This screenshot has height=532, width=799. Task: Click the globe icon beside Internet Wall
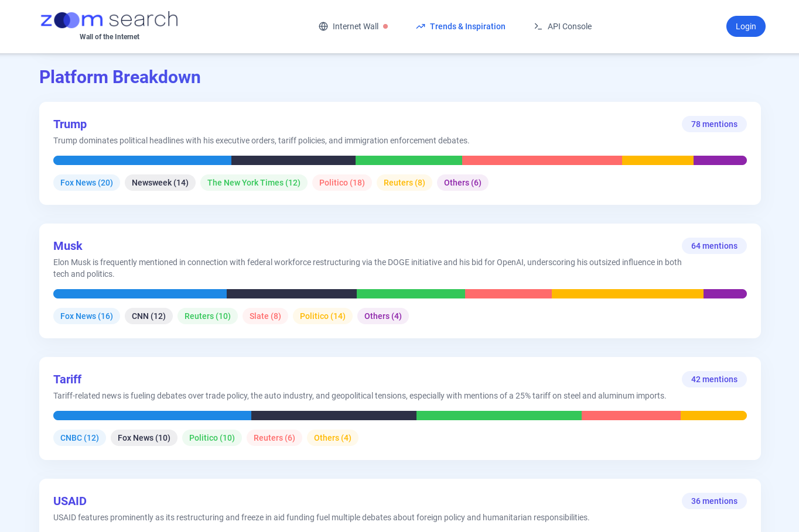pyautogui.click(x=323, y=26)
